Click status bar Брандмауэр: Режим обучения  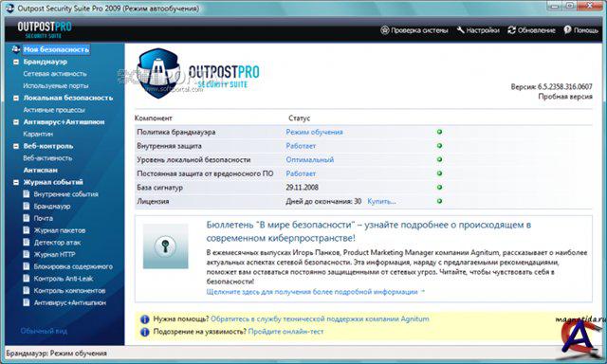pos(56,354)
